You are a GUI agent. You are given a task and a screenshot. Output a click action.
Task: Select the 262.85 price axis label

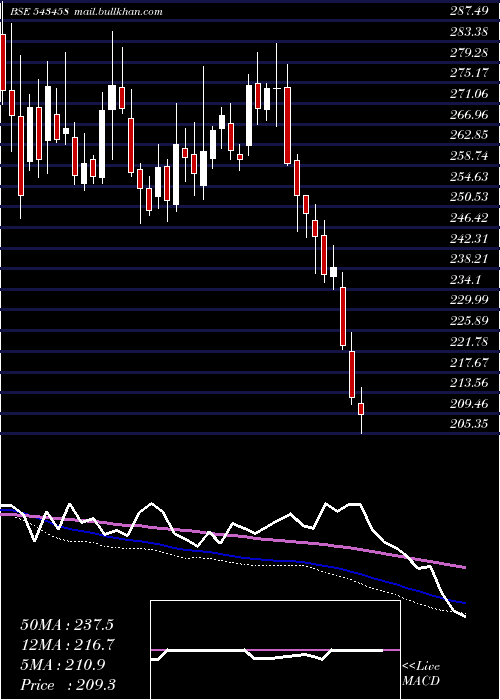tap(469, 135)
